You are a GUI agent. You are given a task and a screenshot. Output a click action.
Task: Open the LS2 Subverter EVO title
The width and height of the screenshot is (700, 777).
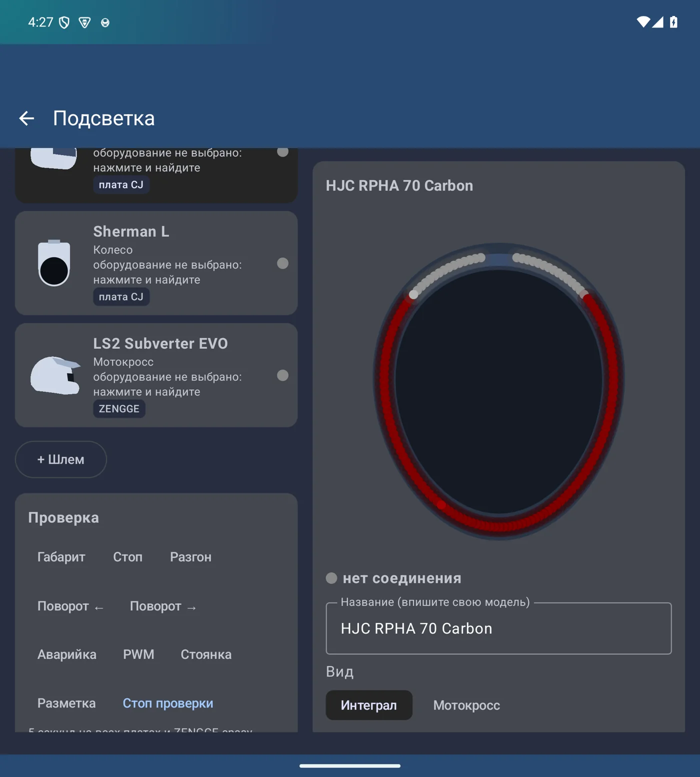(160, 344)
